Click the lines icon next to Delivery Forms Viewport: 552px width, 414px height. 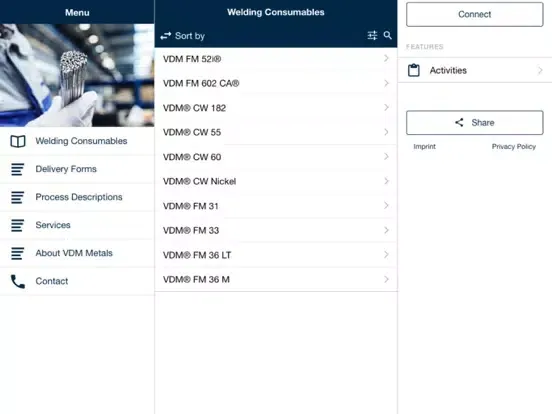[17, 169]
